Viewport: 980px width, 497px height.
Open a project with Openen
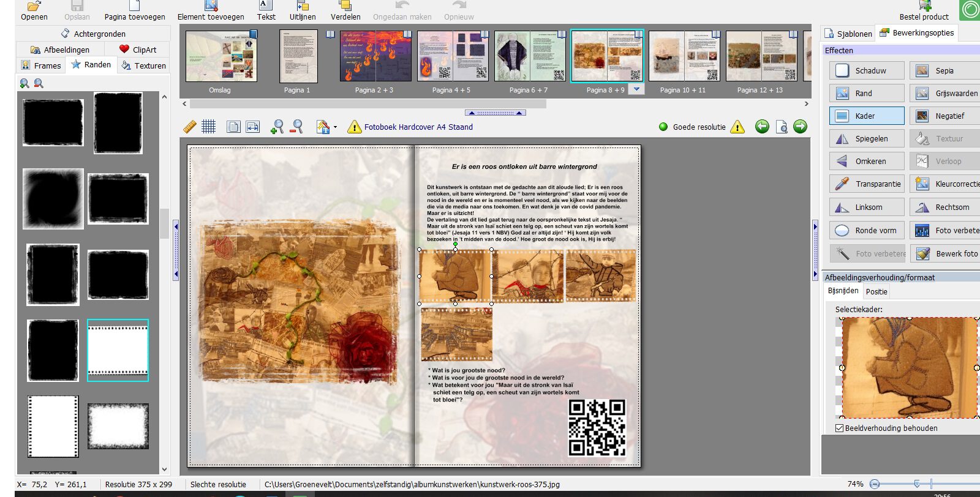click(x=34, y=11)
